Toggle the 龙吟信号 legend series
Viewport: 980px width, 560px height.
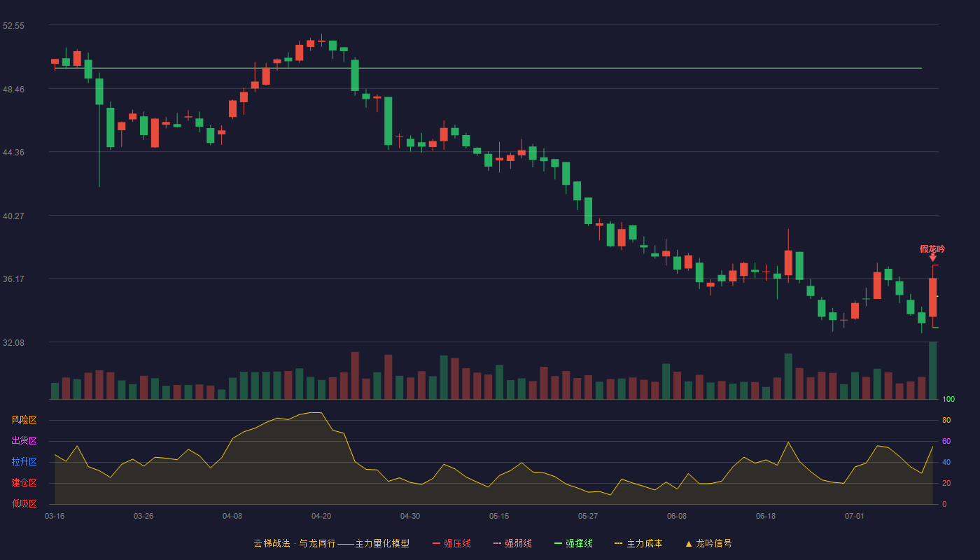708,544
